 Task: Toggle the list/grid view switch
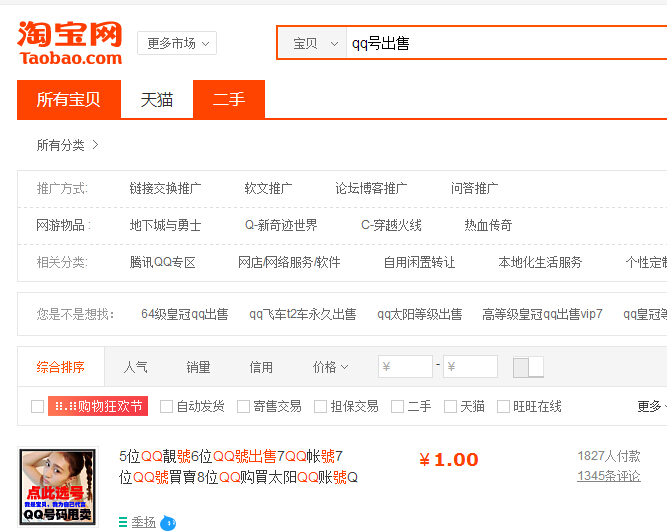coord(528,367)
